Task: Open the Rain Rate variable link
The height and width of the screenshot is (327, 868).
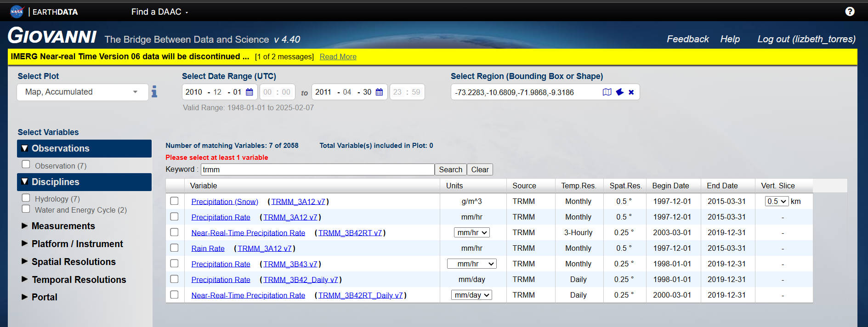Action: pos(208,248)
